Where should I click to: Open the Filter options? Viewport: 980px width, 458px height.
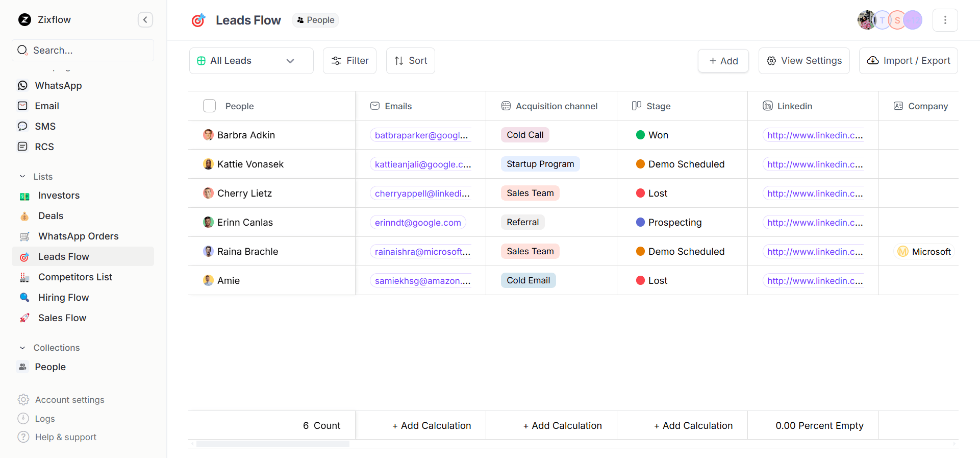pyautogui.click(x=350, y=61)
